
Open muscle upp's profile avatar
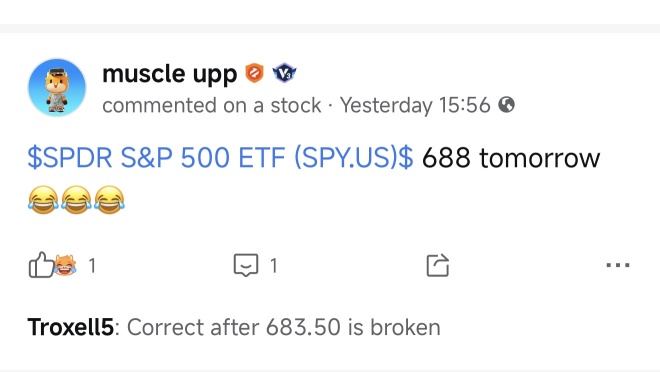pos(57,88)
